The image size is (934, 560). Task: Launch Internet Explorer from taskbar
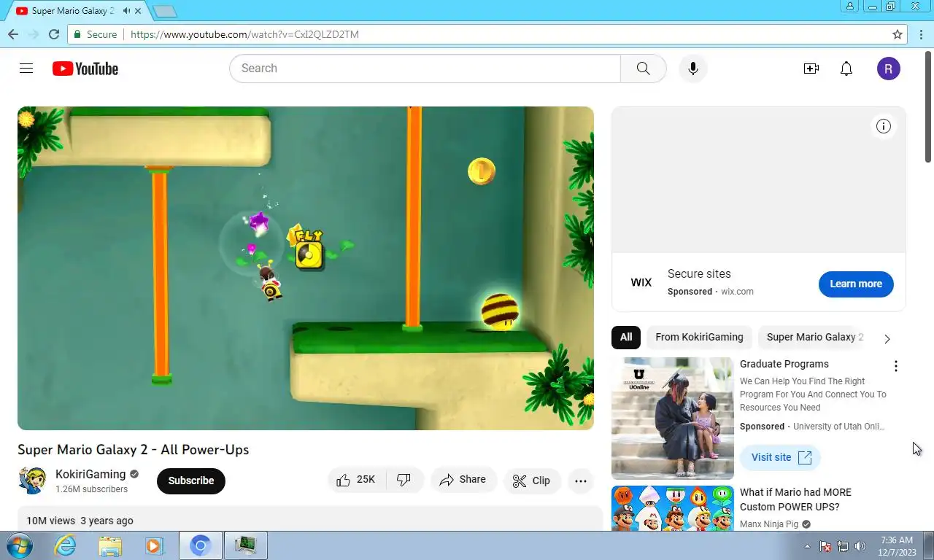click(x=66, y=545)
